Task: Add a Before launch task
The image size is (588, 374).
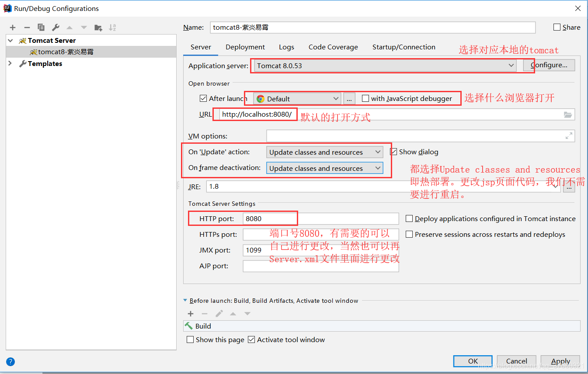Action: [x=191, y=314]
